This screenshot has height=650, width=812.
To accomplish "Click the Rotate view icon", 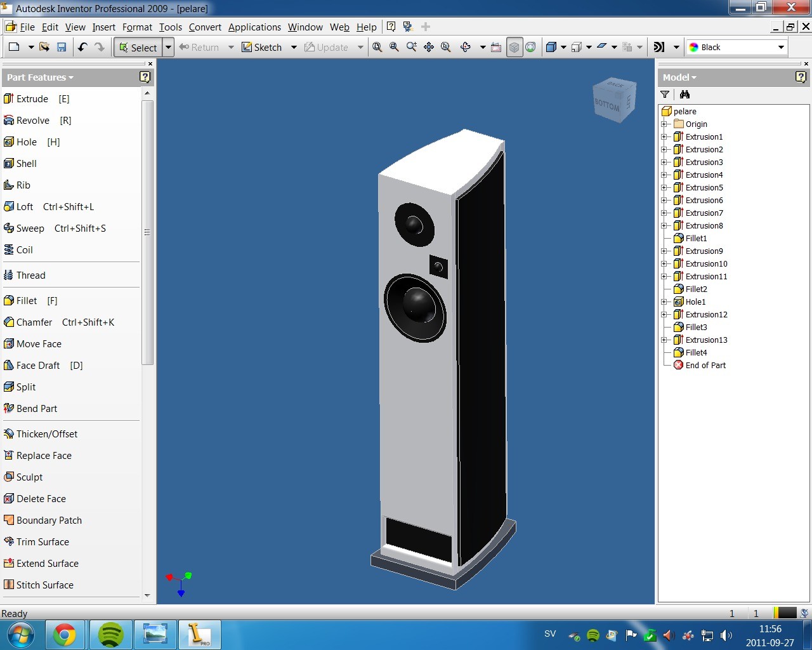I will point(466,47).
